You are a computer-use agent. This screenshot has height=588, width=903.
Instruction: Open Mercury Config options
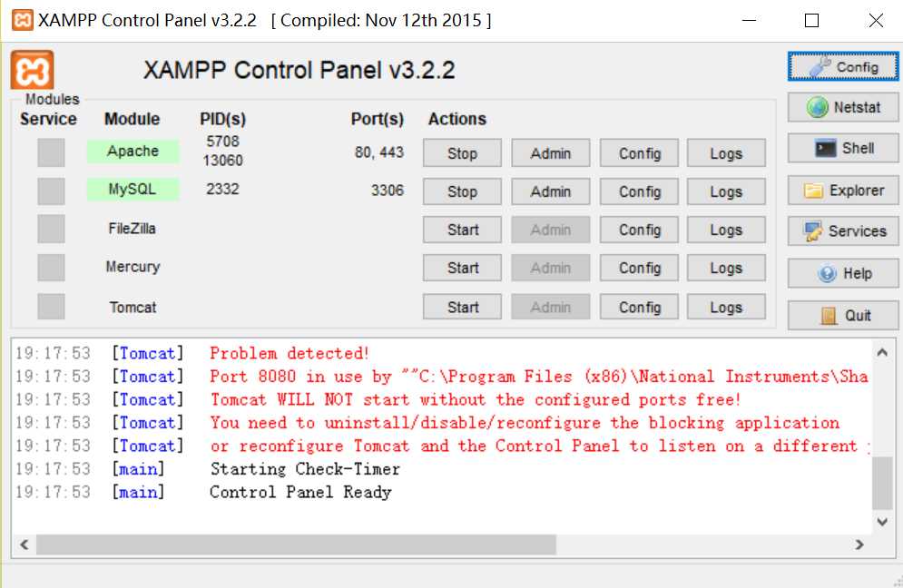click(639, 268)
